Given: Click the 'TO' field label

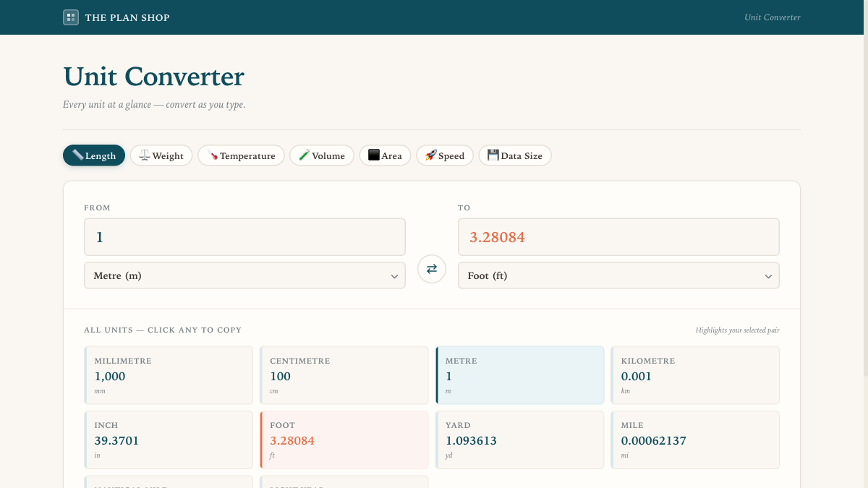Looking at the screenshot, I should pos(464,207).
